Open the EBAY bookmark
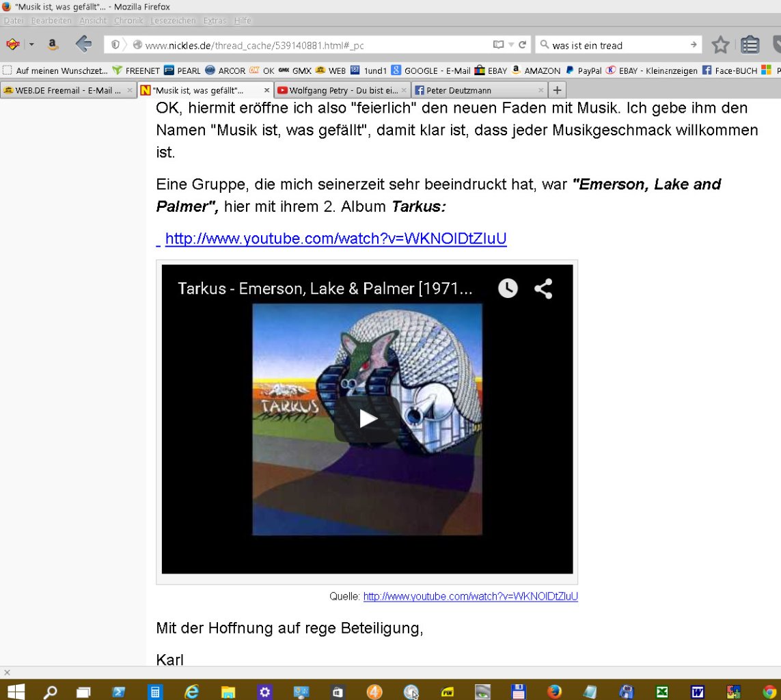 491,70
